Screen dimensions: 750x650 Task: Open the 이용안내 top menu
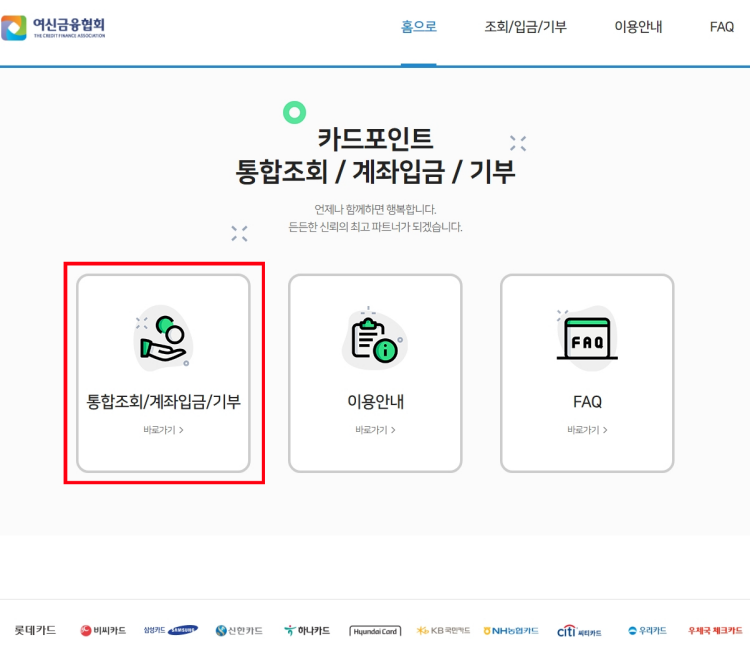638,27
